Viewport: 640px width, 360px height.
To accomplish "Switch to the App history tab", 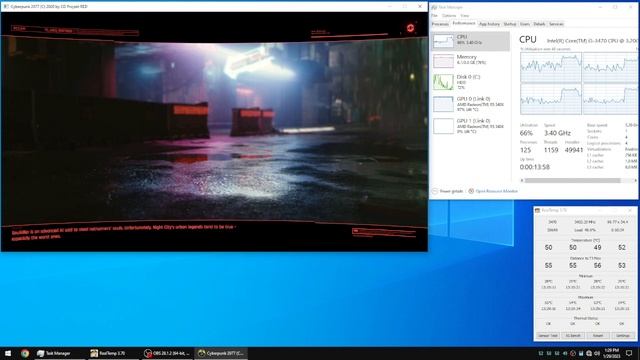I will pyautogui.click(x=489, y=24).
